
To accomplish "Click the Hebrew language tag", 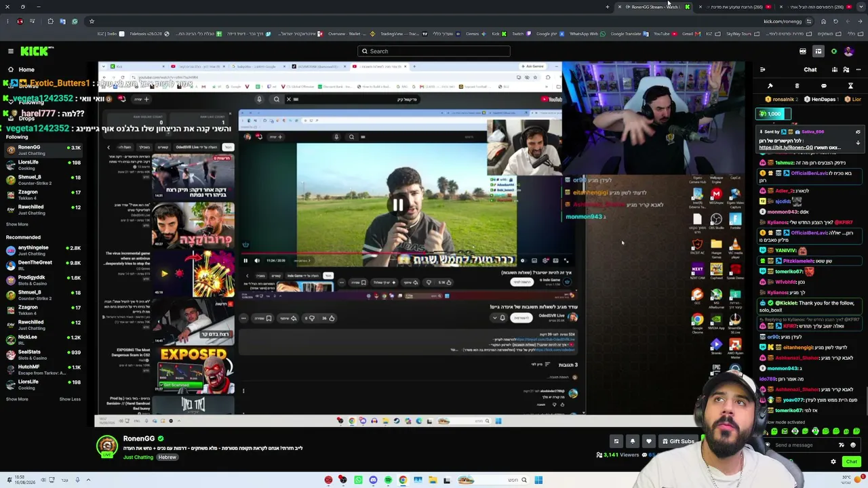I will 167,457.
